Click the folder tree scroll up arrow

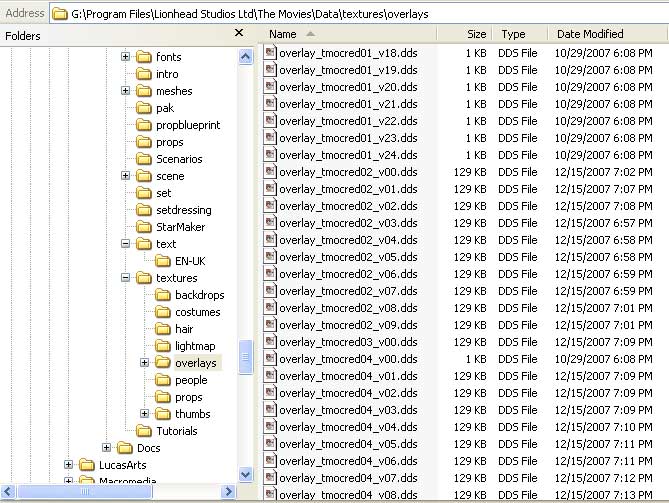point(246,57)
